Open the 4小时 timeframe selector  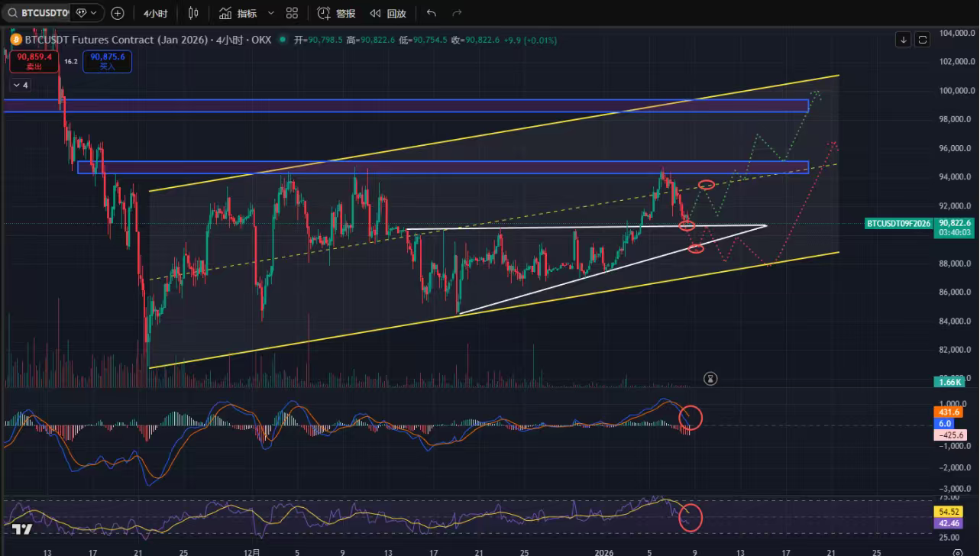click(x=156, y=13)
